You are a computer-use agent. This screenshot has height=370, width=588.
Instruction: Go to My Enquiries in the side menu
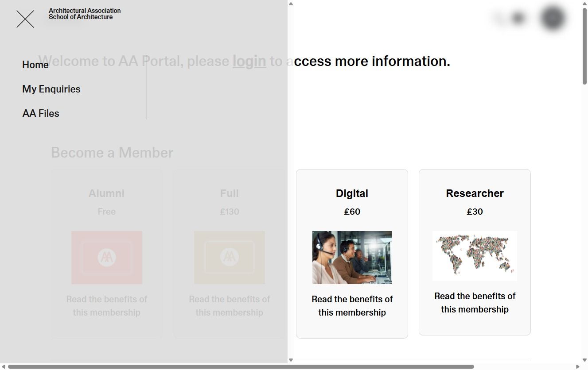[51, 89]
